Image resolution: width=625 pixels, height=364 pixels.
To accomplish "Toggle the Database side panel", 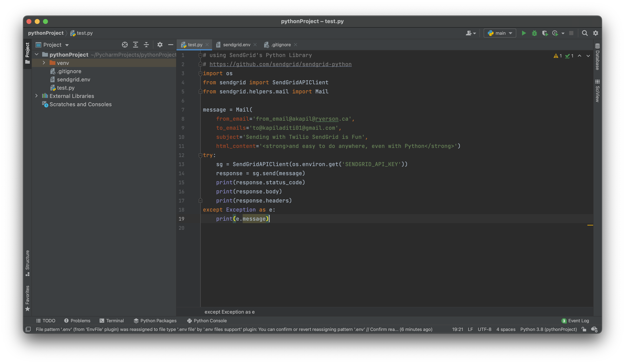I will 597,57.
